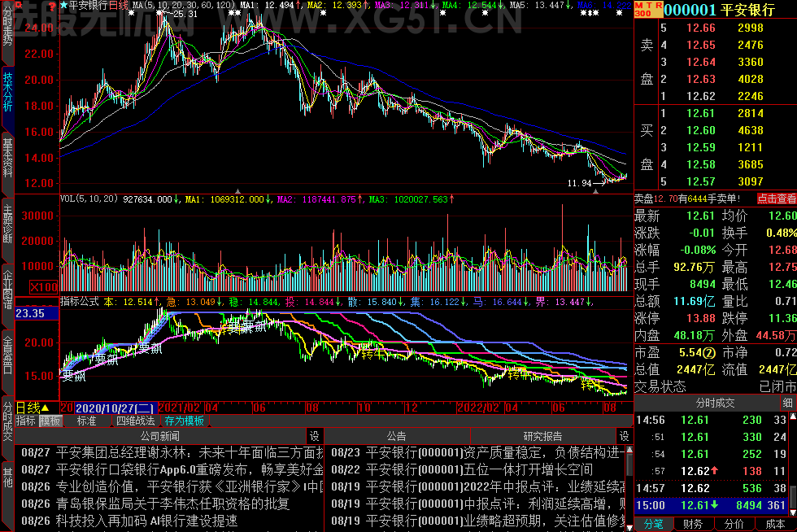Click 设 settings beside 研究报告
Viewport: 797px width, 532px height.
625,436
